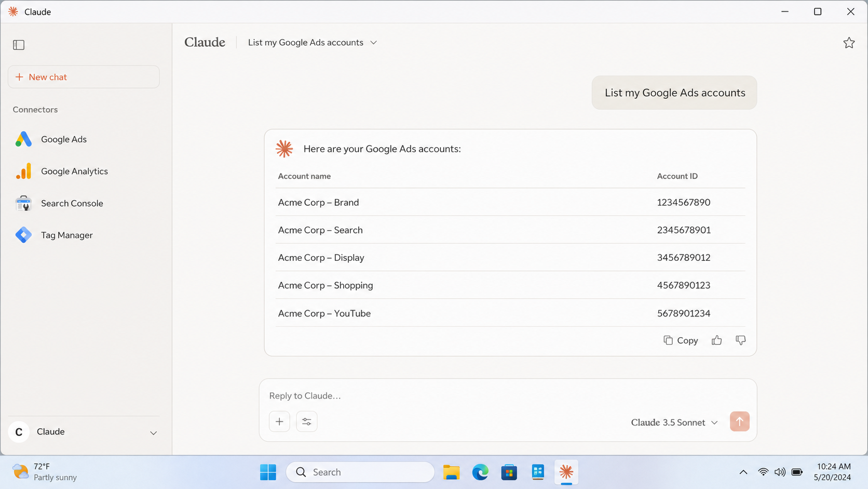Click the taskbar Search box

coord(360,472)
